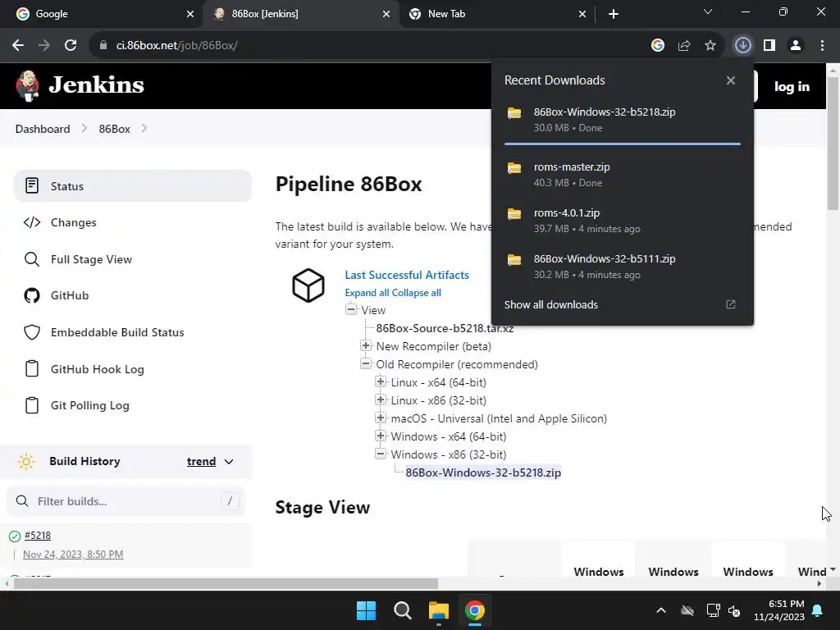Expand Linux - x86 (32-bit) node
840x630 pixels.
[x=381, y=399]
